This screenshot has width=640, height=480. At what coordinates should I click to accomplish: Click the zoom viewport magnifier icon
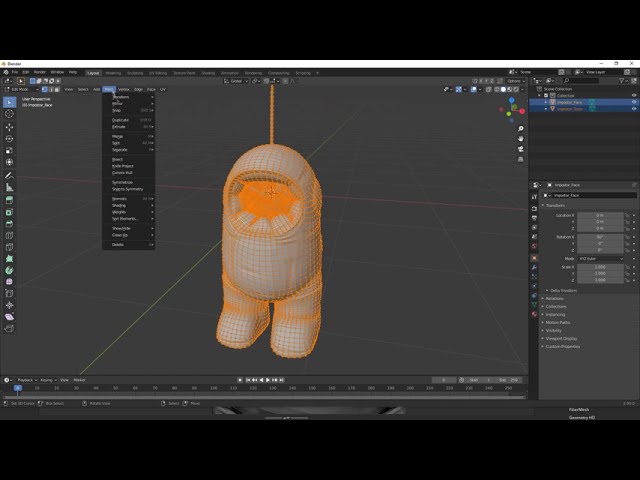520,129
